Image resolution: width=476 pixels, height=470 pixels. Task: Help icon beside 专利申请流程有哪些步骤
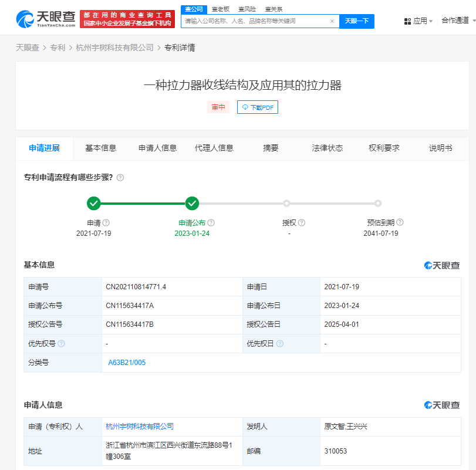coord(120,178)
